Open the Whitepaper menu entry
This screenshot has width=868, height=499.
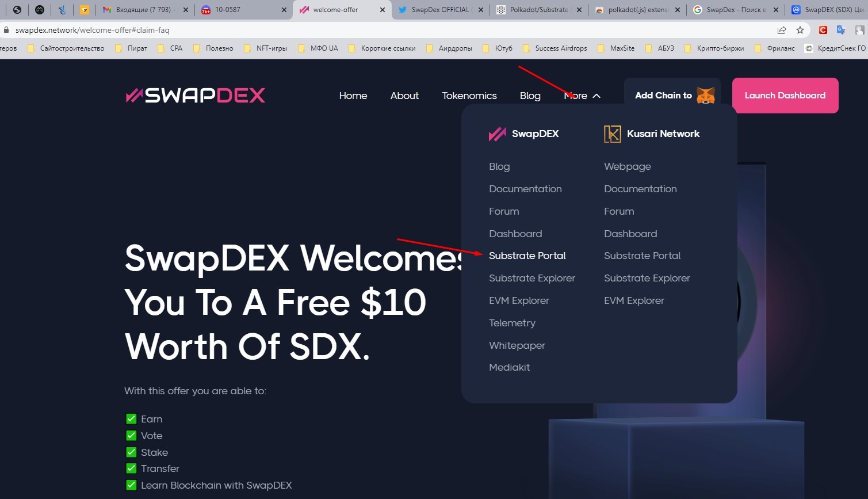(x=517, y=345)
